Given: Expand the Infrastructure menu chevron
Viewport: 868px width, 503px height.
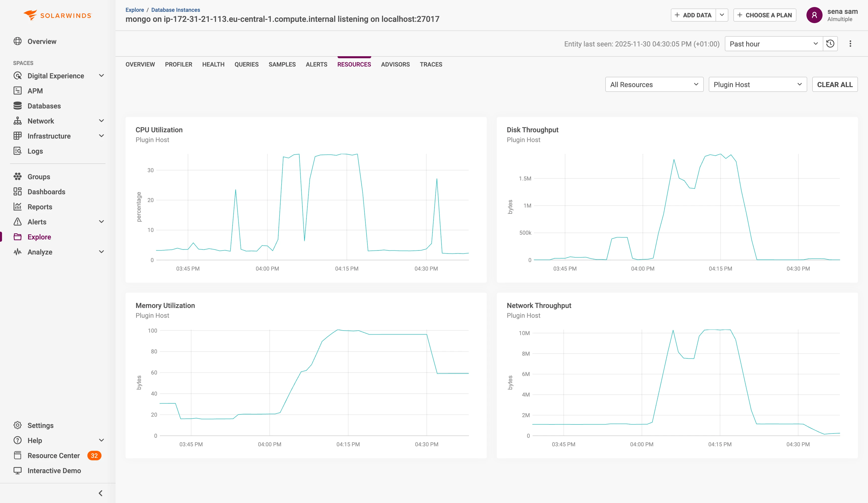Looking at the screenshot, I should tap(102, 136).
